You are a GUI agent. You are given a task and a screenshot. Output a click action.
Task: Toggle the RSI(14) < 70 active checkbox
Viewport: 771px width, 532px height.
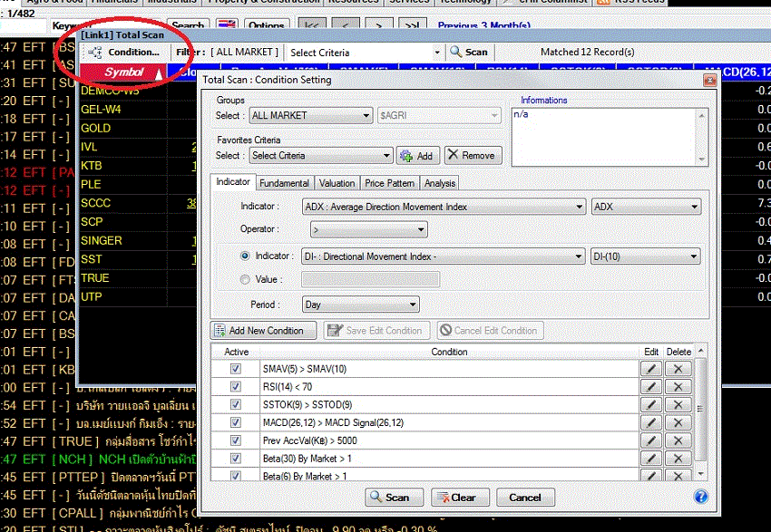(x=236, y=387)
